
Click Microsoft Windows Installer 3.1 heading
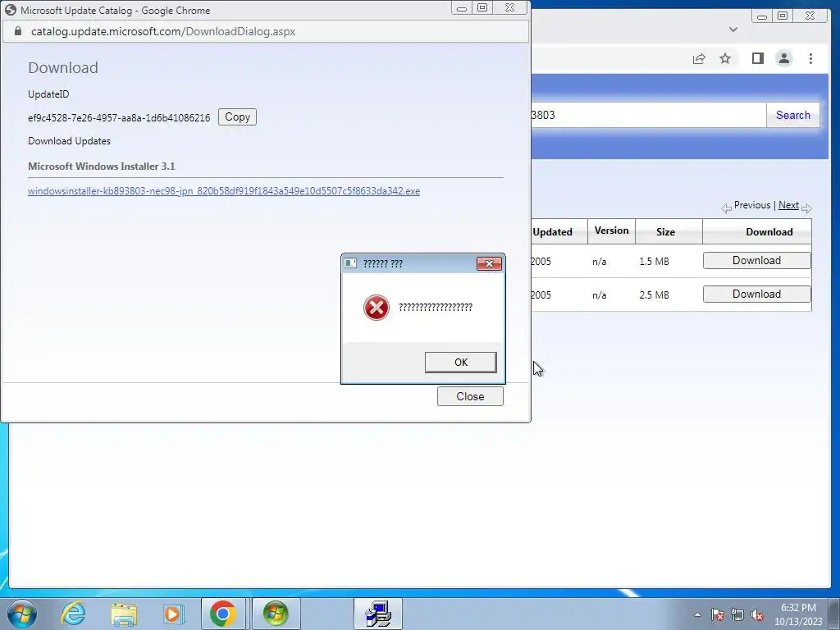pyautogui.click(x=101, y=167)
